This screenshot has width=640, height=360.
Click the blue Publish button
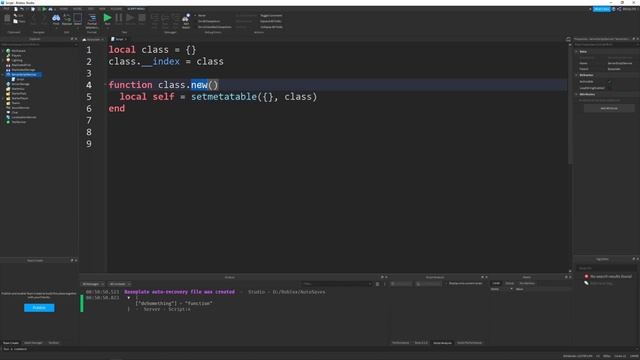pyautogui.click(x=39, y=308)
